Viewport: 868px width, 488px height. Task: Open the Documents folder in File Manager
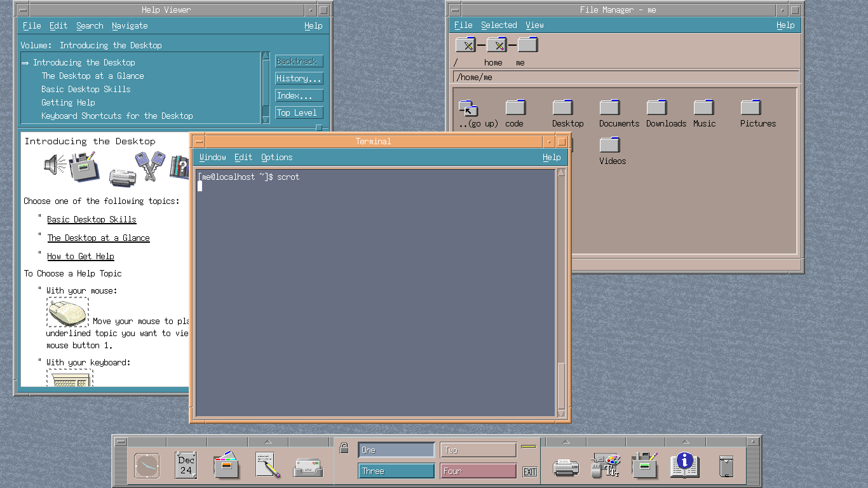610,108
